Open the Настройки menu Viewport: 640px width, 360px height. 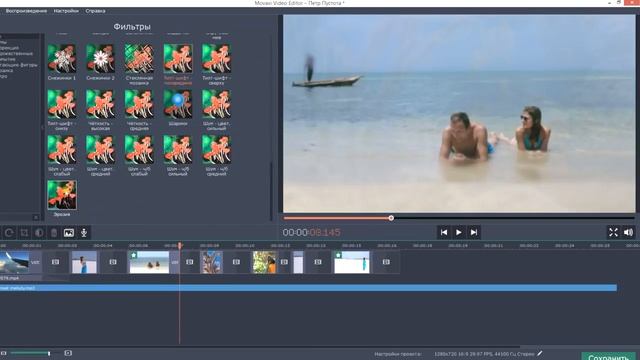[66, 11]
